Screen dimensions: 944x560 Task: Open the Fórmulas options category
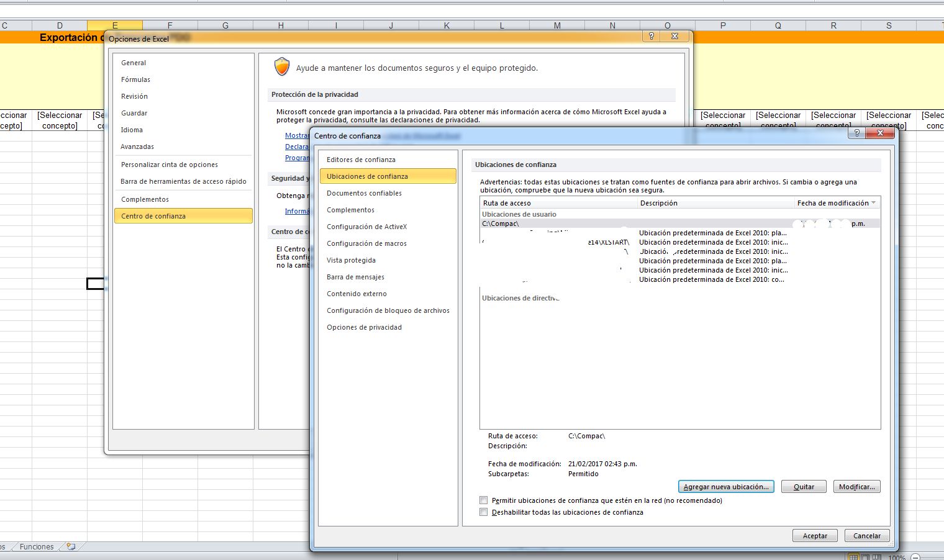(x=183, y=79)
